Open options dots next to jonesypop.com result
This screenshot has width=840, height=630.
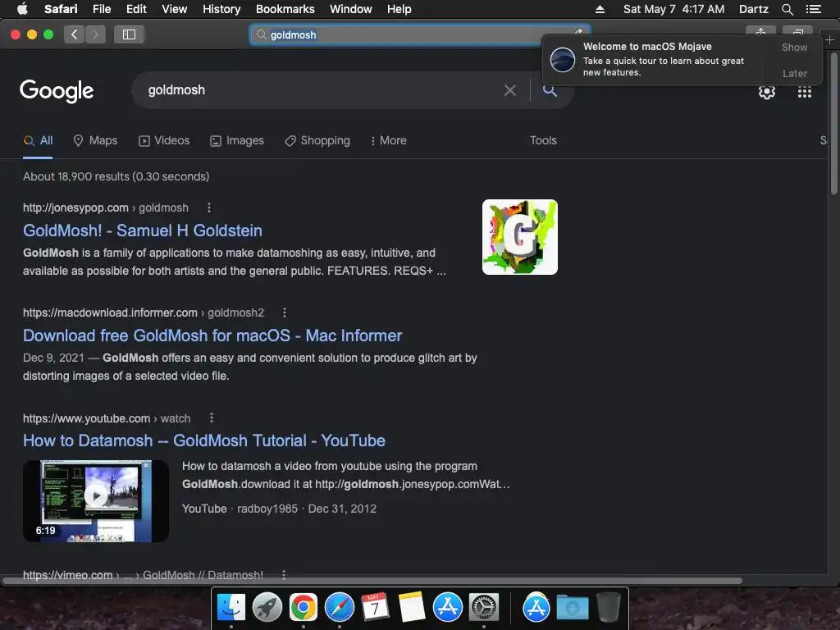[209, 208]
